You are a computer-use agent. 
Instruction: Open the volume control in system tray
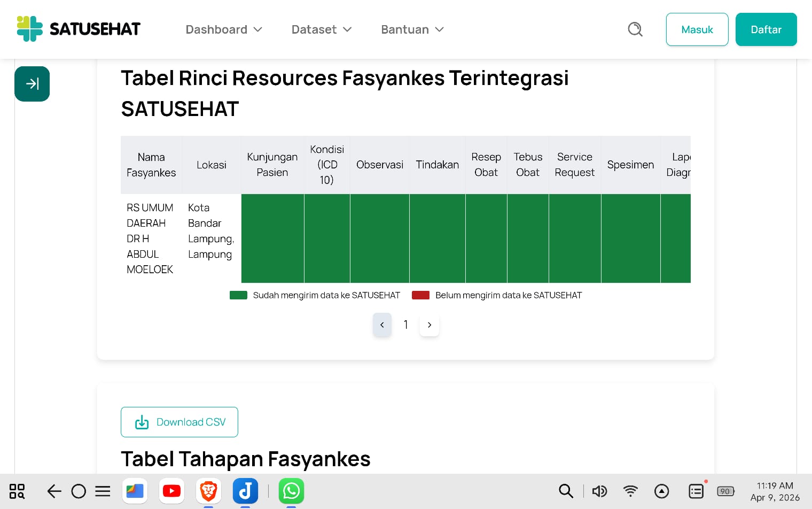(599, 491)
